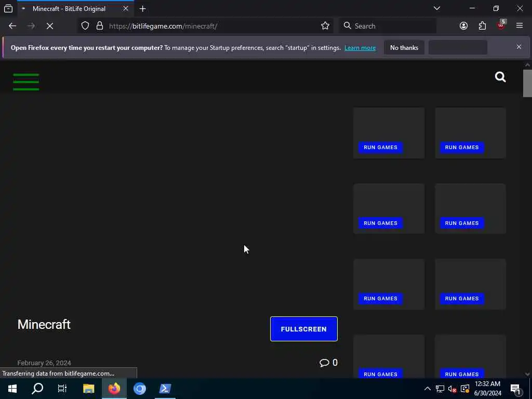
Task: Click the blank button beside No thanks
Action: coord(458,47)
